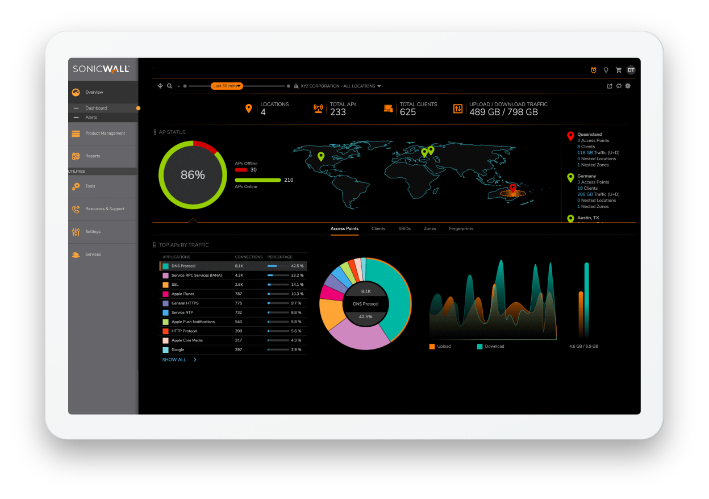This screenshot has height=499, width=709.
Task: Open the shopping cart icon
Action: pyautogui.click(x=619, y=70)
